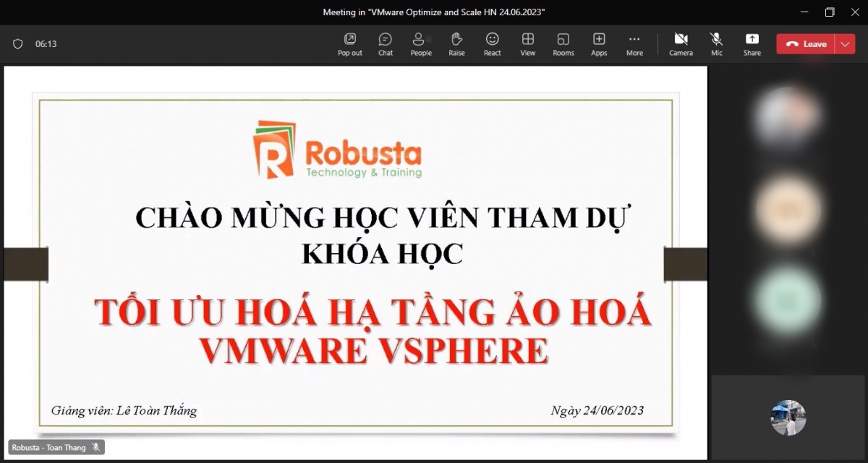This screenshot has height=463, width=868.
Task: Open the React emoji options
Action: (493, 44)
